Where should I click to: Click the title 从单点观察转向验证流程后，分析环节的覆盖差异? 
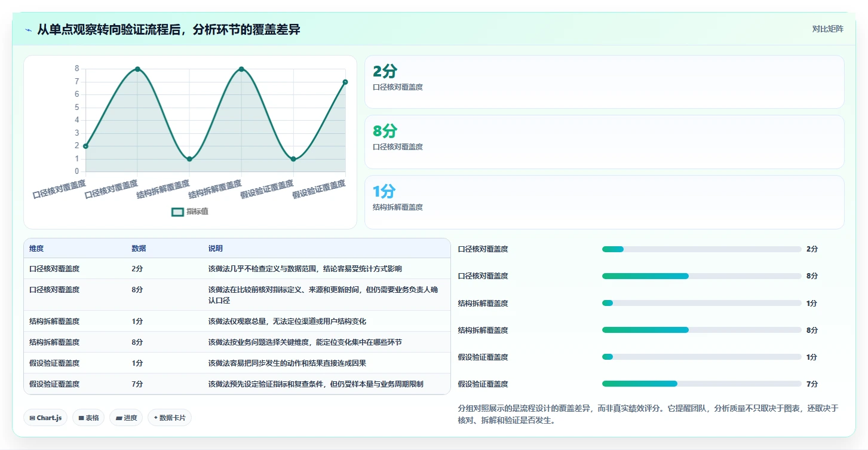(168, 29)
